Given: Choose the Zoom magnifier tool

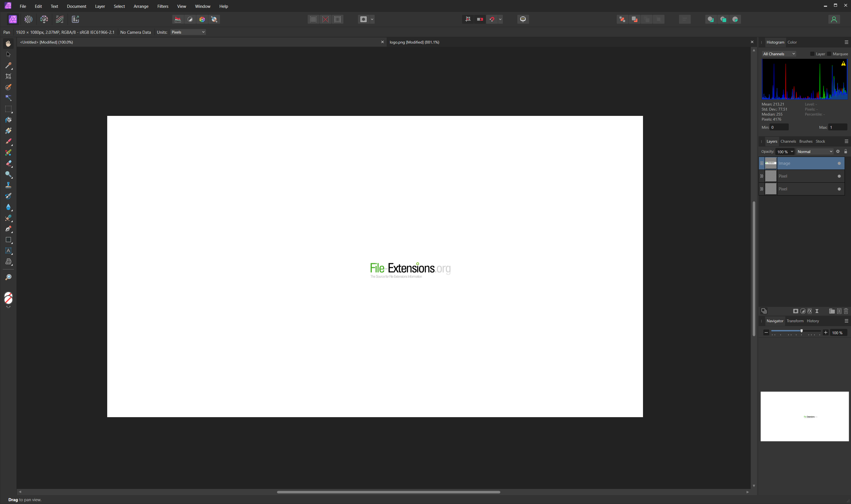Looking at the screenshot, I should pos(8,277).
